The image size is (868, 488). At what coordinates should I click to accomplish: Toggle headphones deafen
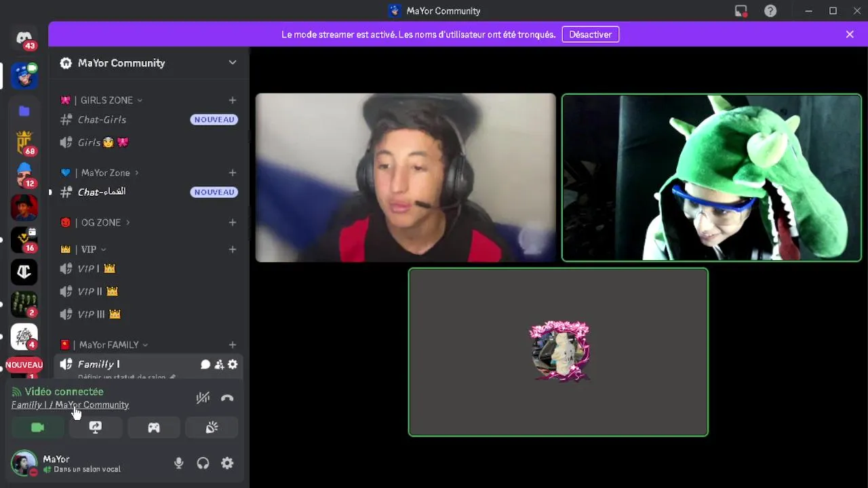[203, 464]
